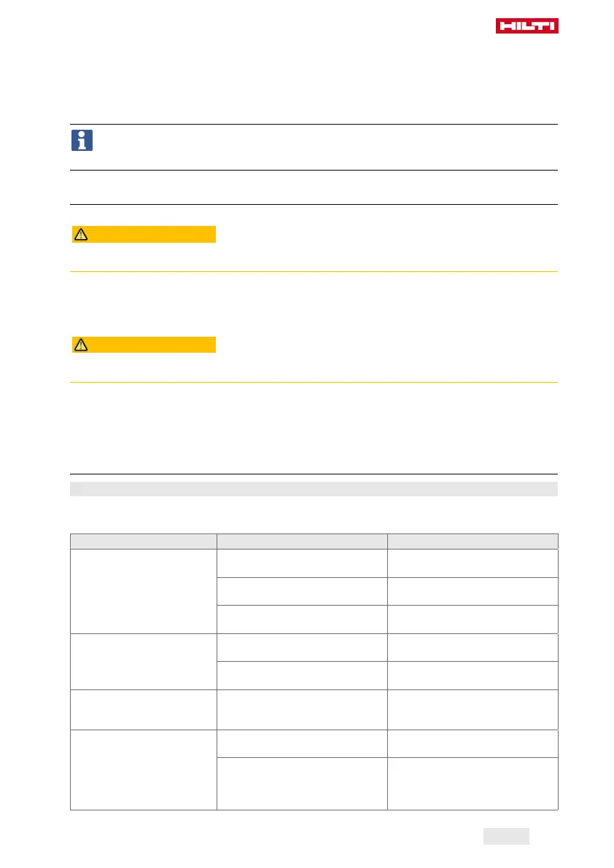
Task: Click the first table header cell
Action: 144,541
